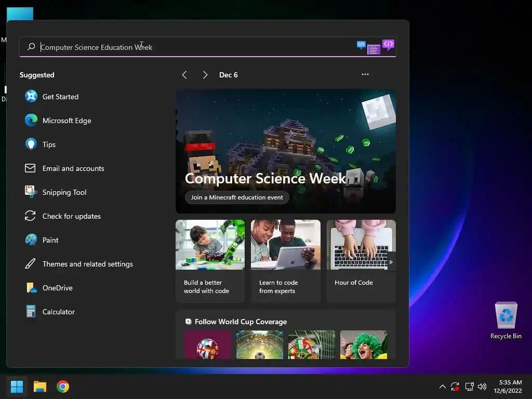Screen dimensions: 532x399
Task: Click the taskbar clock showing 5:35 AM
Action: 510,382
